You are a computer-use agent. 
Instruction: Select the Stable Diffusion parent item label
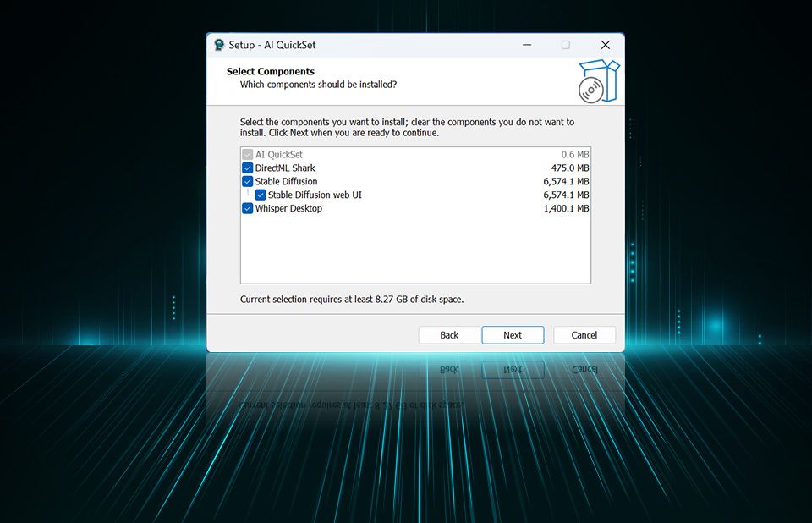[287, 182]
